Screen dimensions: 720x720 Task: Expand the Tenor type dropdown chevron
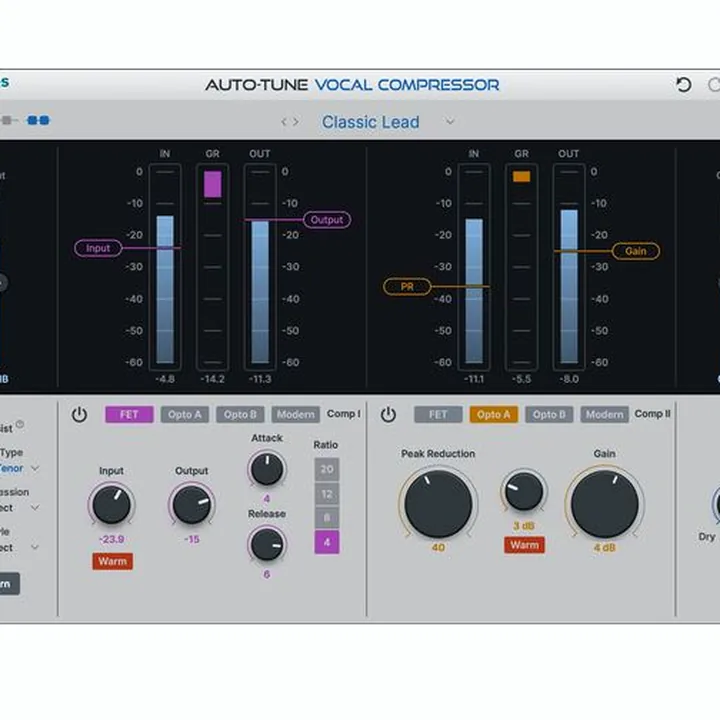pos(35,469)
